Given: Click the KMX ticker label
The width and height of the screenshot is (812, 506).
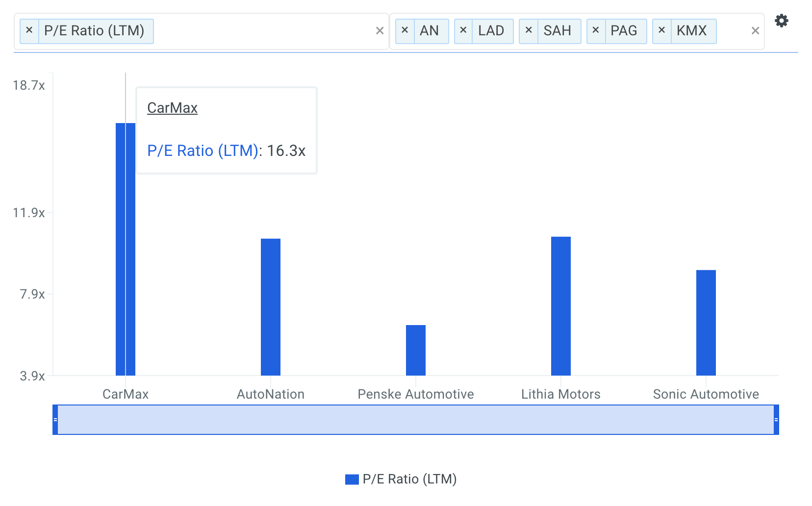Looking at the screenshot, I should click(x=692, y=30).
